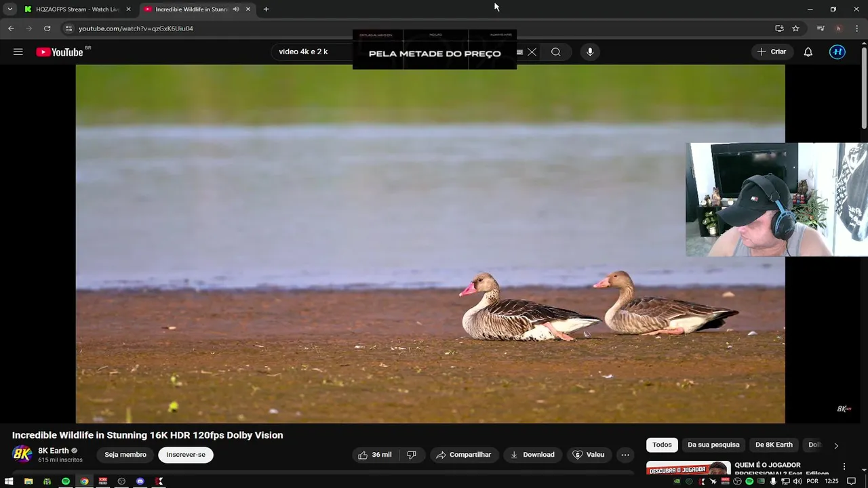Dislike the video with thumbs-down icon

coord(412,455)
